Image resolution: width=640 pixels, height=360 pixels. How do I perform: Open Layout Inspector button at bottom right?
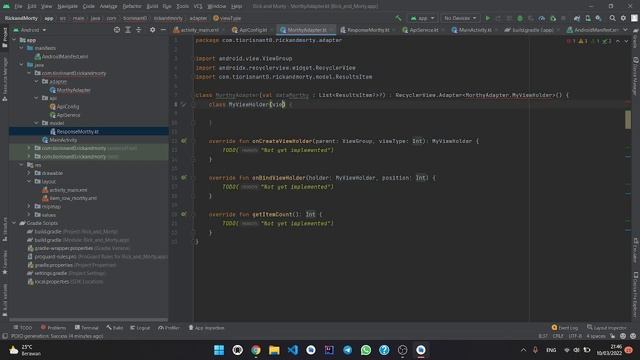(x=607, y=327)
